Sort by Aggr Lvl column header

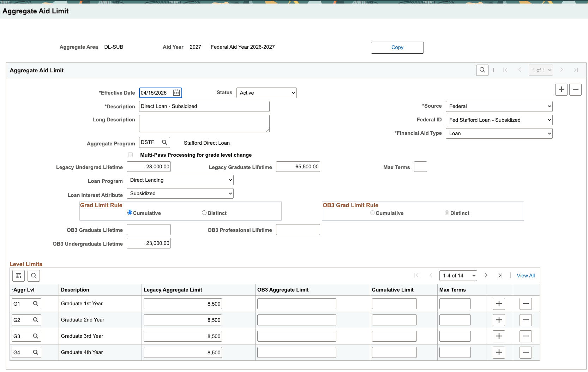click(24, 290)
